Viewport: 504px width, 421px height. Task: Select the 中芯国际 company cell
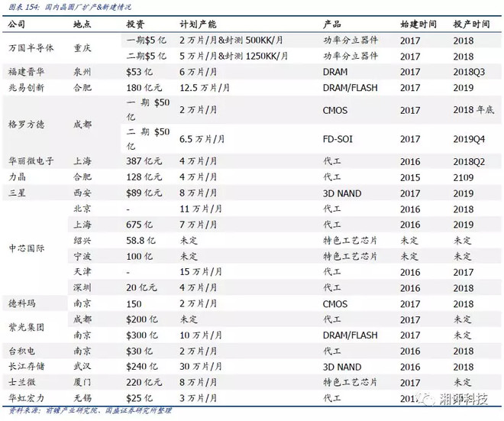pos(26,248)
